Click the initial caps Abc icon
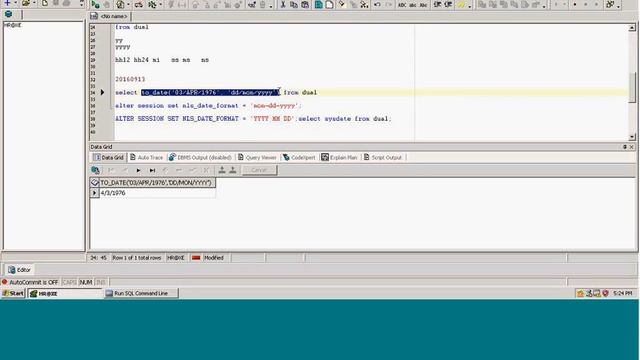 click(x=424, y=5)
